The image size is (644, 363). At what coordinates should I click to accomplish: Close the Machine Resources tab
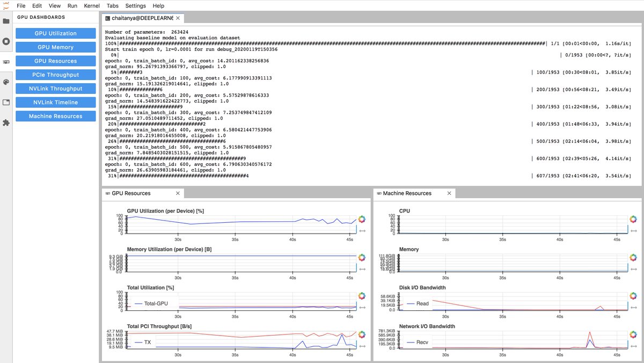click(449, 193)
